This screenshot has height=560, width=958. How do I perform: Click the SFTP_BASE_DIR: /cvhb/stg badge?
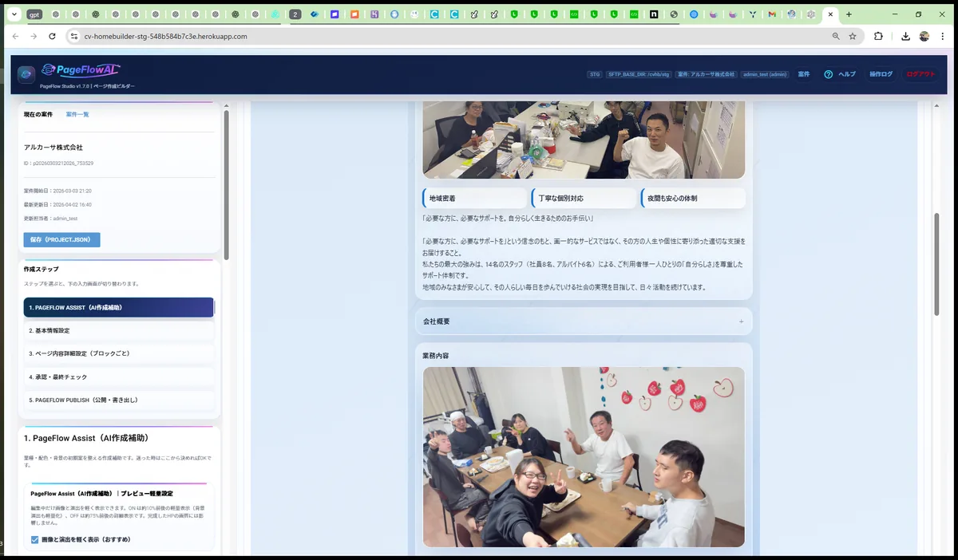639,74
